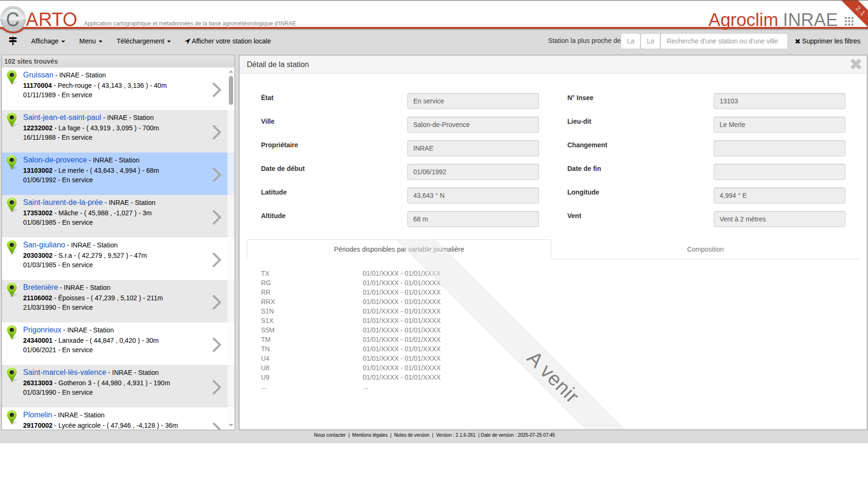Viewport: 868px width, 500px height.
Task: Open the Saint-laurent-de-la-prée station link
Action: (63, 202)
